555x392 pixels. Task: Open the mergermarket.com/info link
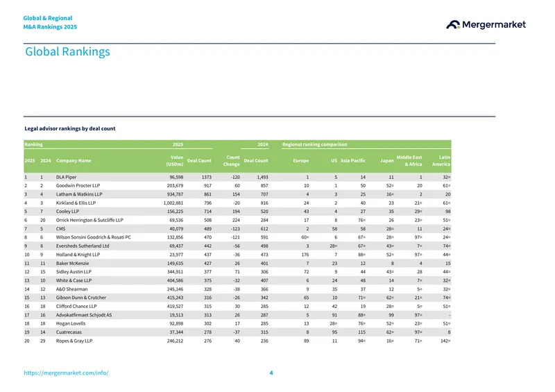point(66,373)
